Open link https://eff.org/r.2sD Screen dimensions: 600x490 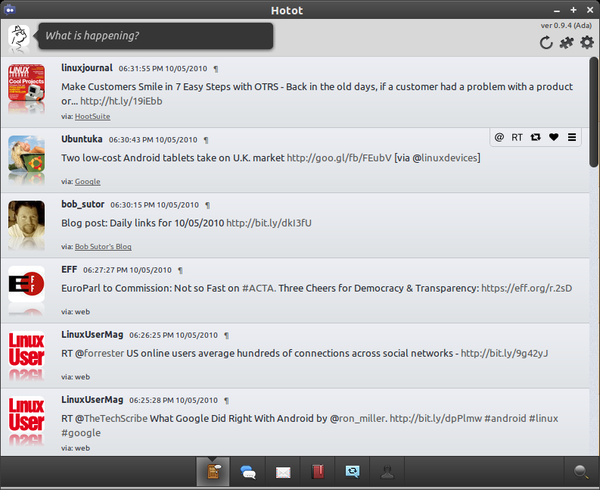pyautogui.click(x=527, y=288)
